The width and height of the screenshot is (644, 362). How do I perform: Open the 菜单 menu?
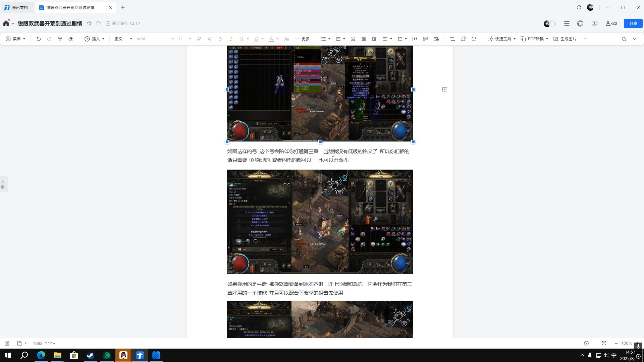(x=16, y=39)
